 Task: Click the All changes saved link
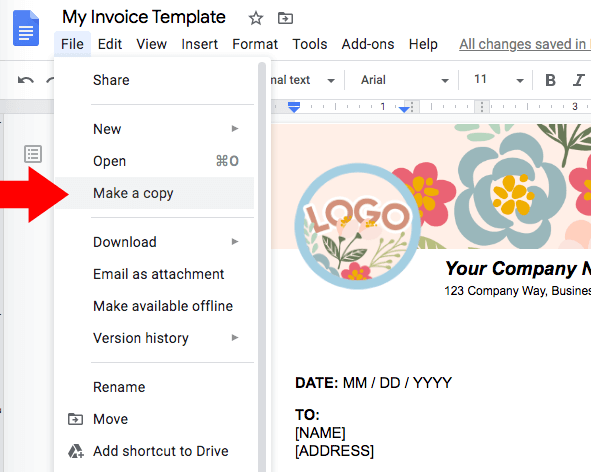pyautogui.click(x=525, y=44)
